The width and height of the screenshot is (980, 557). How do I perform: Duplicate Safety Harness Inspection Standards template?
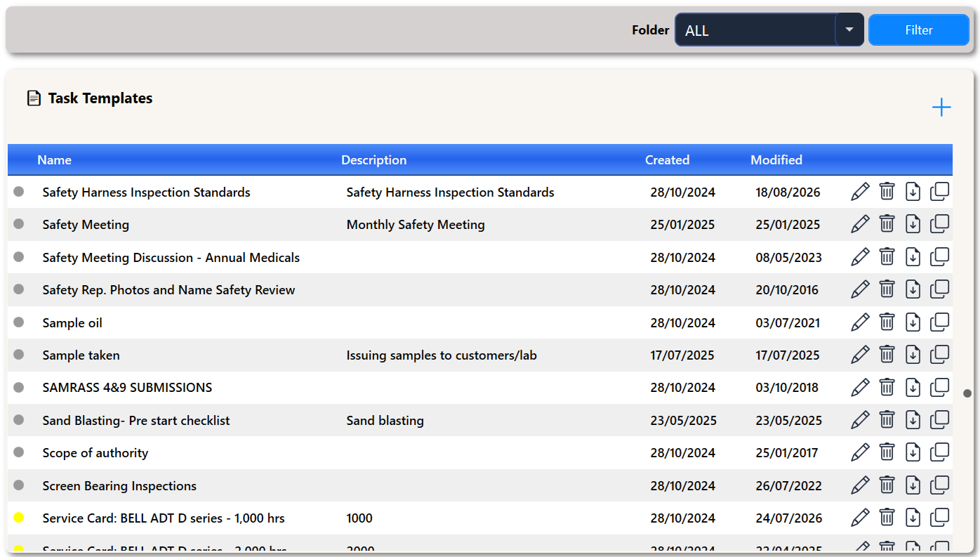pyautogui.click(x=940, y=192)
